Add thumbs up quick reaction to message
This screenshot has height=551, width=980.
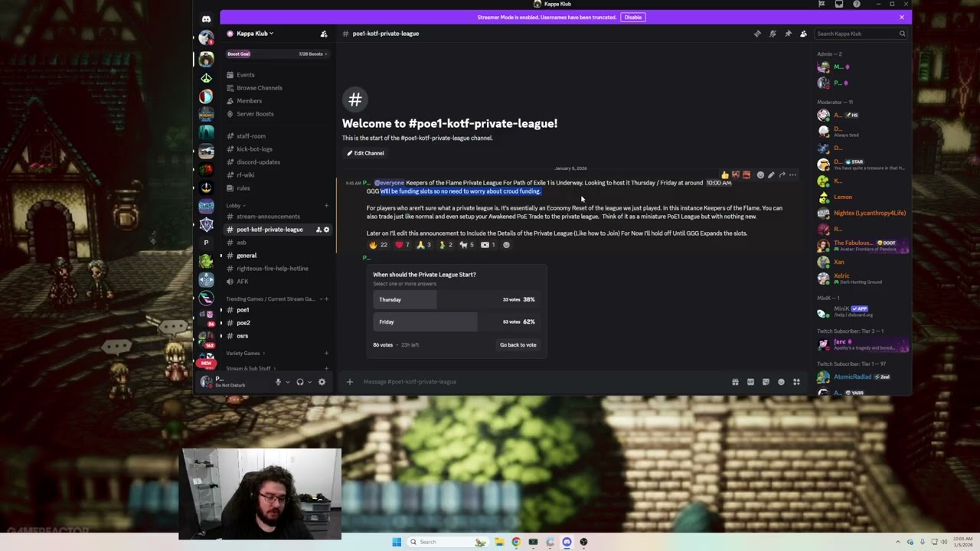tap(725, 175)
